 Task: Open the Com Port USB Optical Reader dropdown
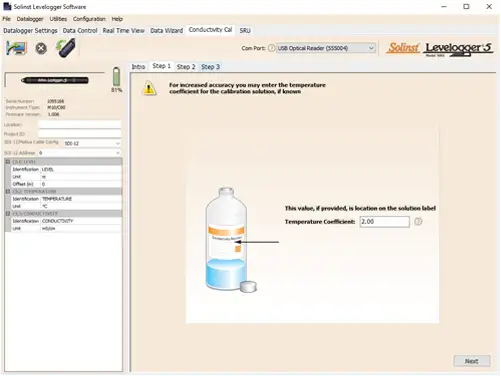tap(326, 48)
